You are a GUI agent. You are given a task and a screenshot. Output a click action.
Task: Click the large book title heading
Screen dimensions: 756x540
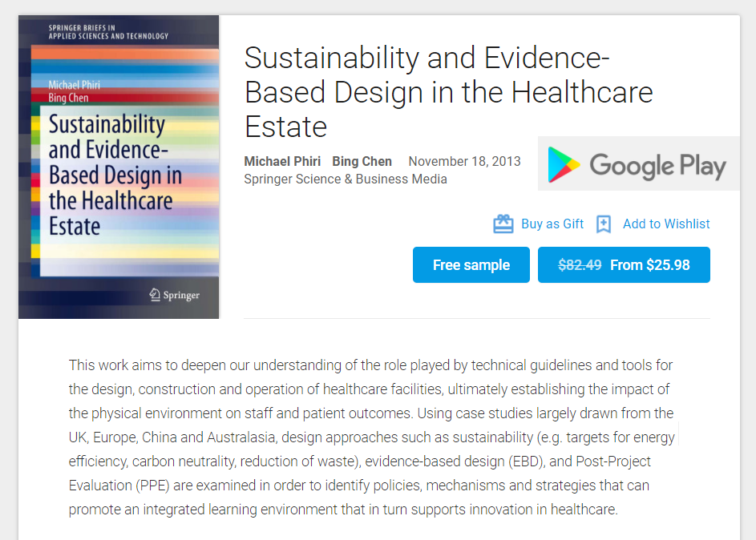448,92
